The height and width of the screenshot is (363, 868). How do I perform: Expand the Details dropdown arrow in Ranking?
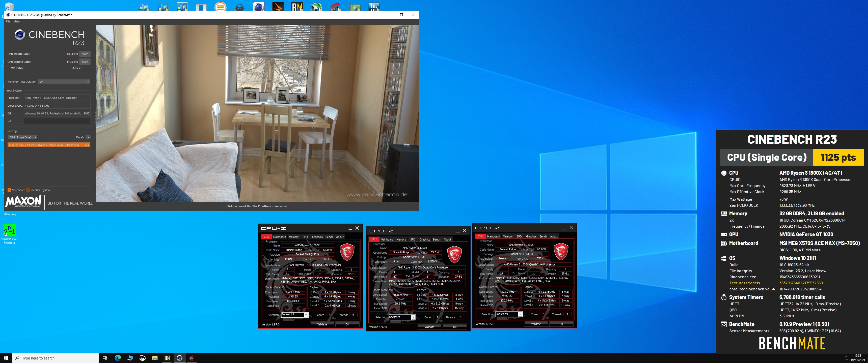click(x=88, y=137)
